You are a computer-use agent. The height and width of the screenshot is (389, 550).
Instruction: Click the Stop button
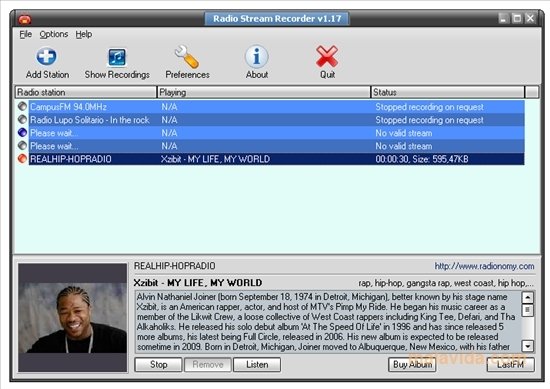coord(158,365)
